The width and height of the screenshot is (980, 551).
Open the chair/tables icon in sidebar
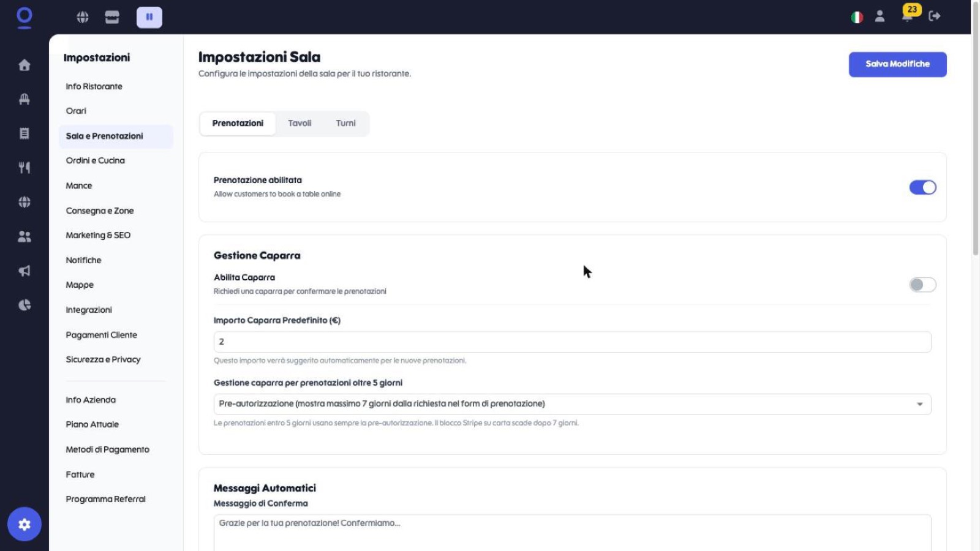pyautogui.click(x=24, y=99)
